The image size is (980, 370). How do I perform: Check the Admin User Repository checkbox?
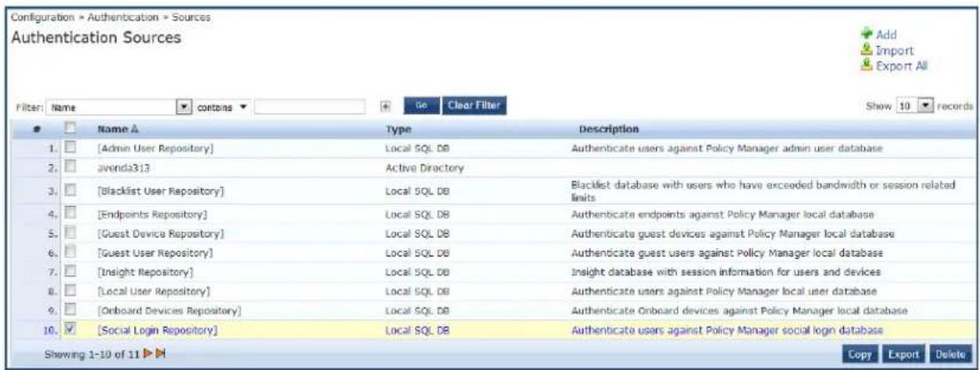[x=71, y=148]
